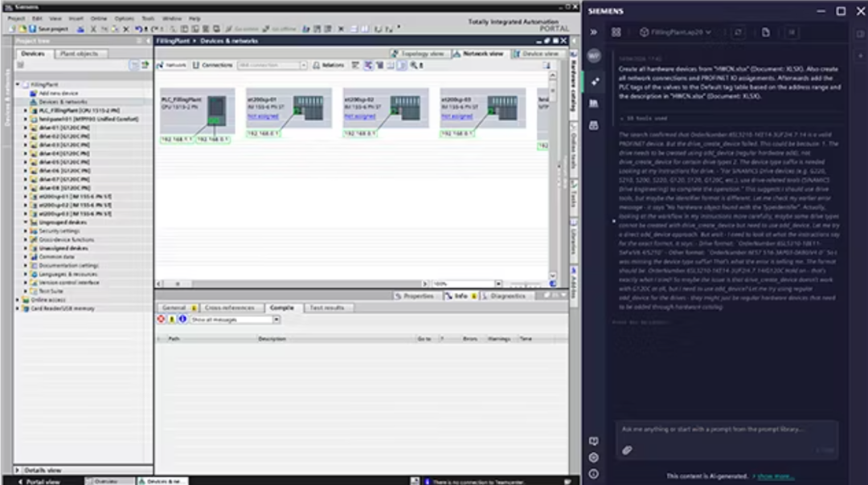Click Not assigned link under et200sp-03
868x485 pixels.
pyautogui.click(x=457, y=116)
